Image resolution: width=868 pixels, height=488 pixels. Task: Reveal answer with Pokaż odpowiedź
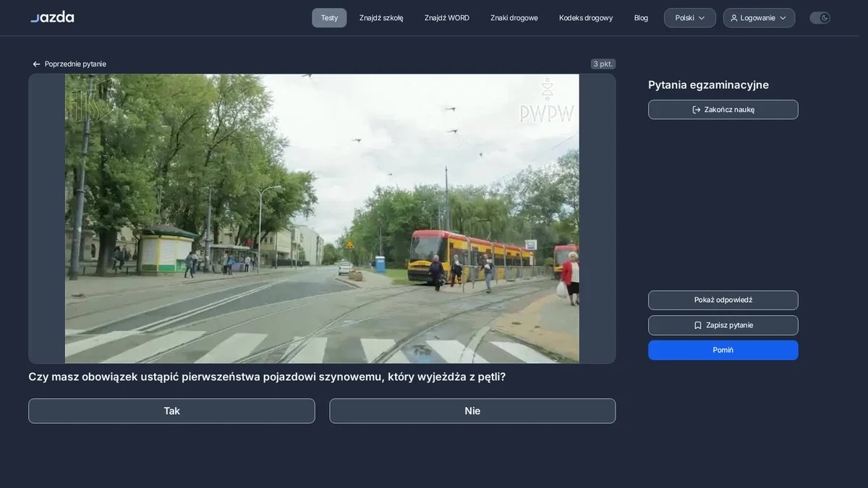coord(723,300)
